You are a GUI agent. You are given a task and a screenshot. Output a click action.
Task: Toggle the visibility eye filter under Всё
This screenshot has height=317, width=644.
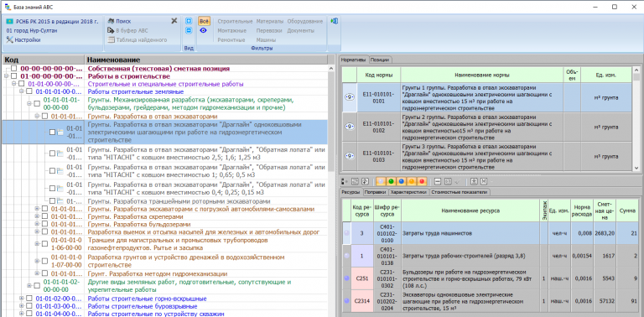pos(203,30)
